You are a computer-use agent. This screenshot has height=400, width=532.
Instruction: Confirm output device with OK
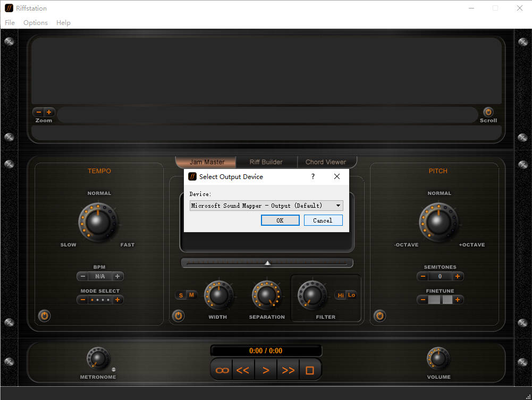(280, 220)
